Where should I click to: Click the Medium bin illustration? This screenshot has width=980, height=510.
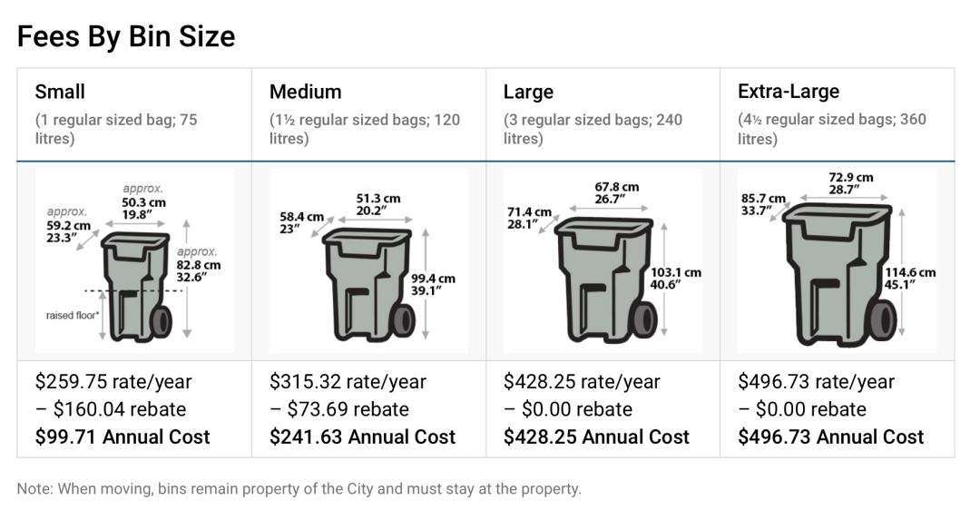click(x=368, y=260)
